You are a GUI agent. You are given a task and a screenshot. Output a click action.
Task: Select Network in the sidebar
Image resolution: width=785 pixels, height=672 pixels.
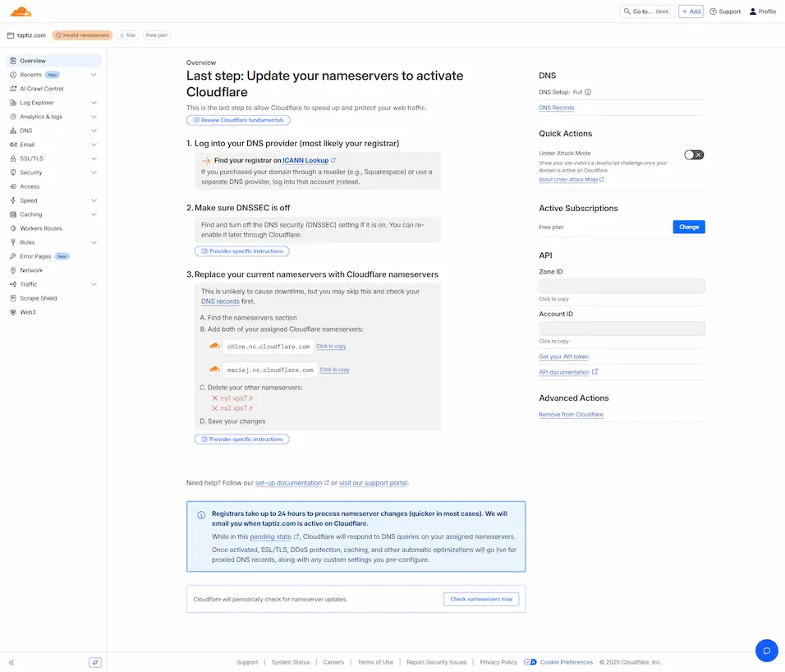[31, 270]
